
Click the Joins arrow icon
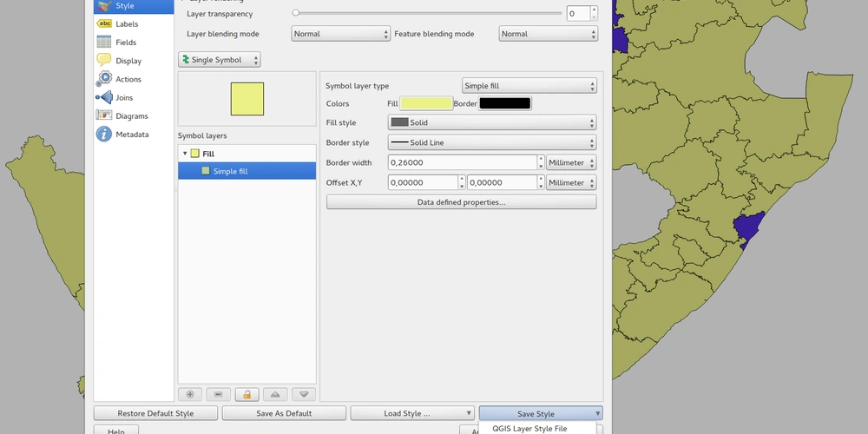pyautogui.click(x=103, y=97)
